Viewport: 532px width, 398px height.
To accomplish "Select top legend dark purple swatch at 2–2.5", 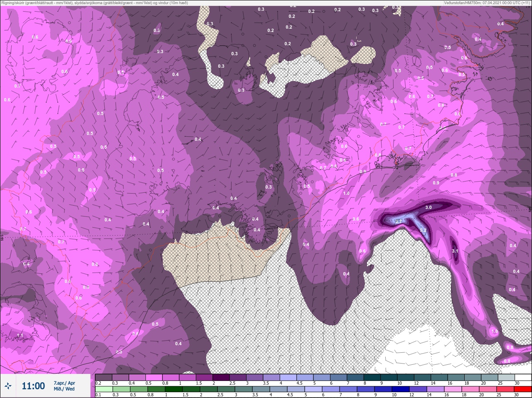I will coord(222,377).
